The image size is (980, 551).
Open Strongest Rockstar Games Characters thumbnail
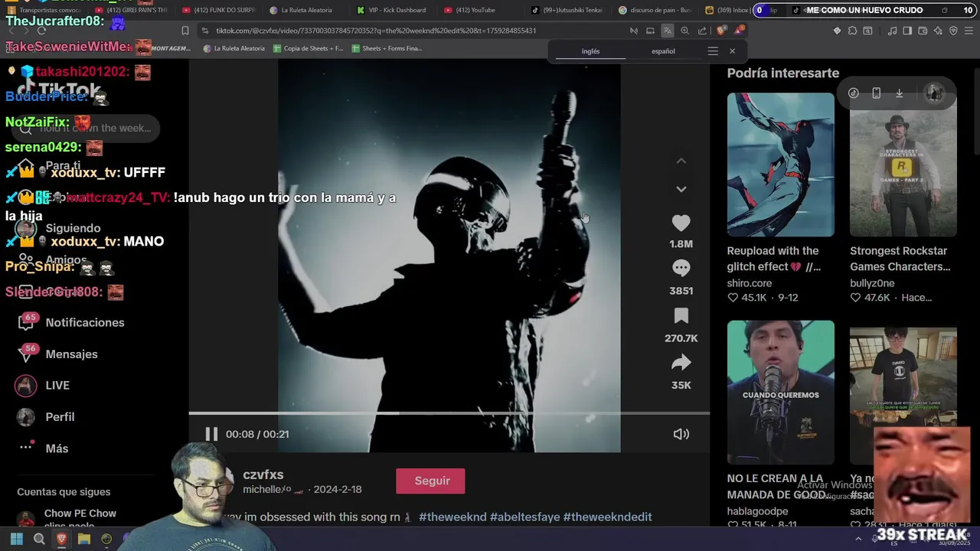click(x=903, y=165)
